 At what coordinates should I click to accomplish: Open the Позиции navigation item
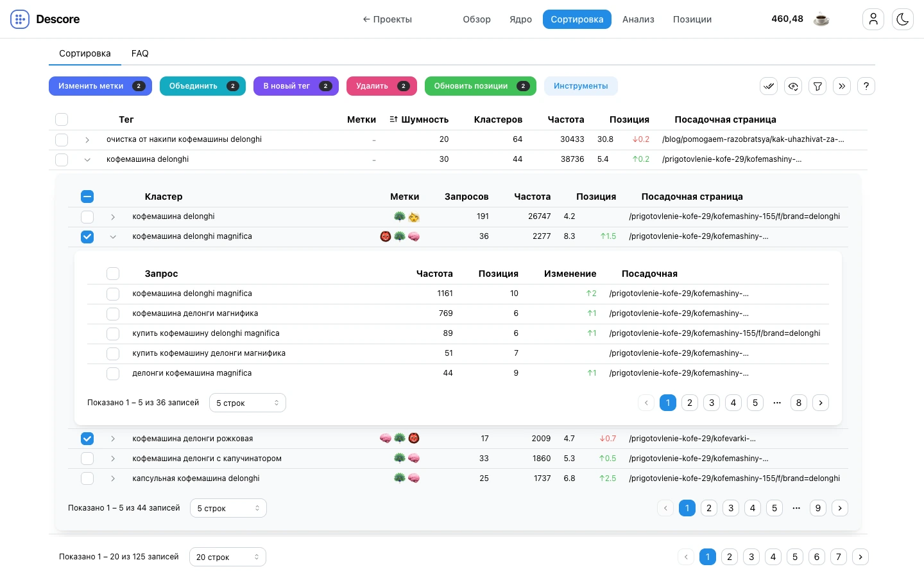[692, 19]
